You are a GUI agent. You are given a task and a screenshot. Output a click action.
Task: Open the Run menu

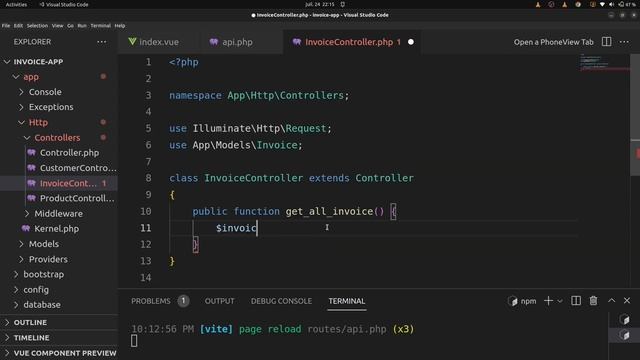click(x=82, y=25)
